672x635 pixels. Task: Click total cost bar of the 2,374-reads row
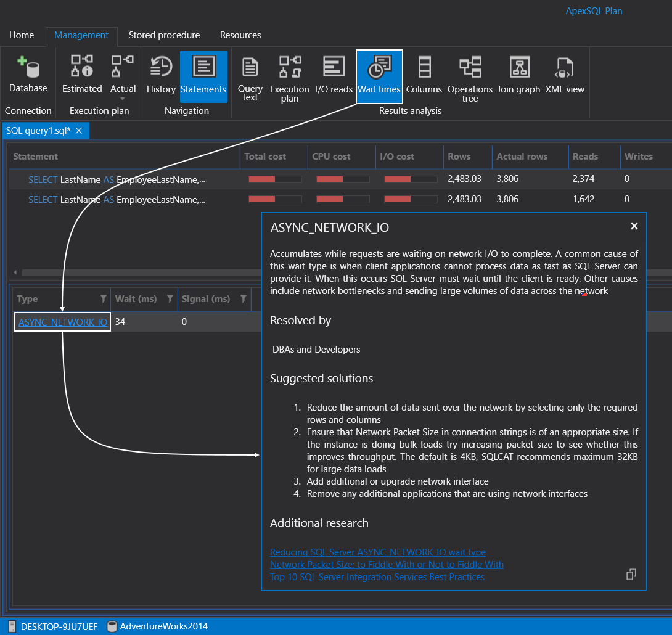pyautogui.click(x=275, y=179)
